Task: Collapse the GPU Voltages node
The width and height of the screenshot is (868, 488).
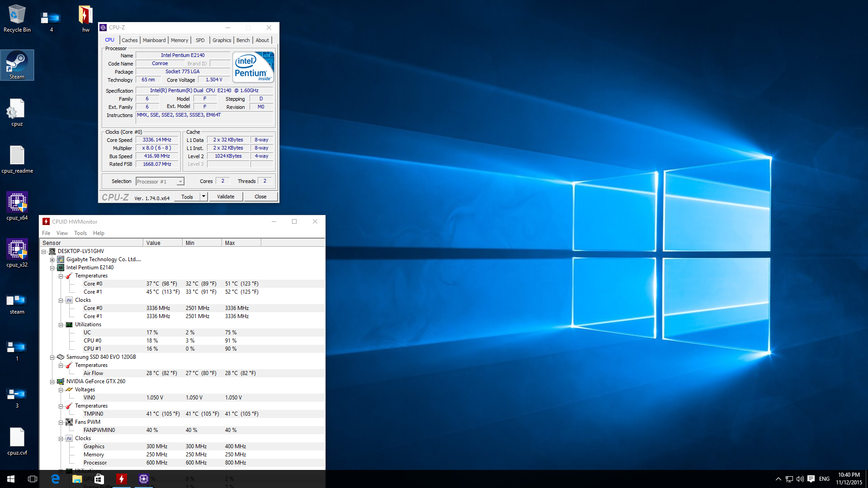Action: coord(61,390)
